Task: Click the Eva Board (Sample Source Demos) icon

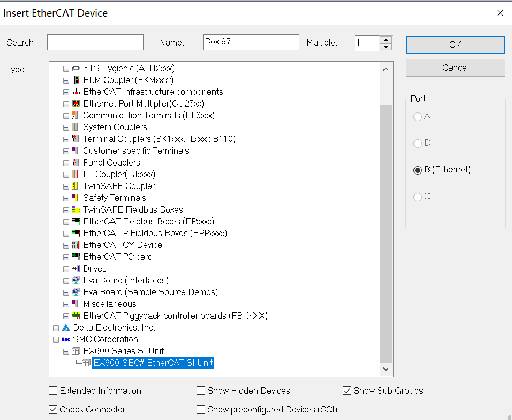Action: tap(76, 292)
